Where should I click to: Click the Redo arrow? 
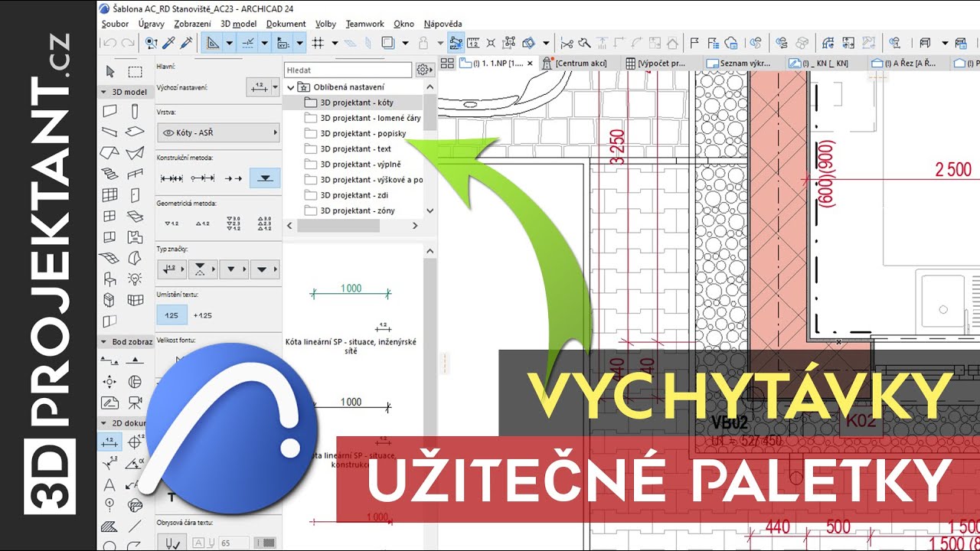point(127,43)
